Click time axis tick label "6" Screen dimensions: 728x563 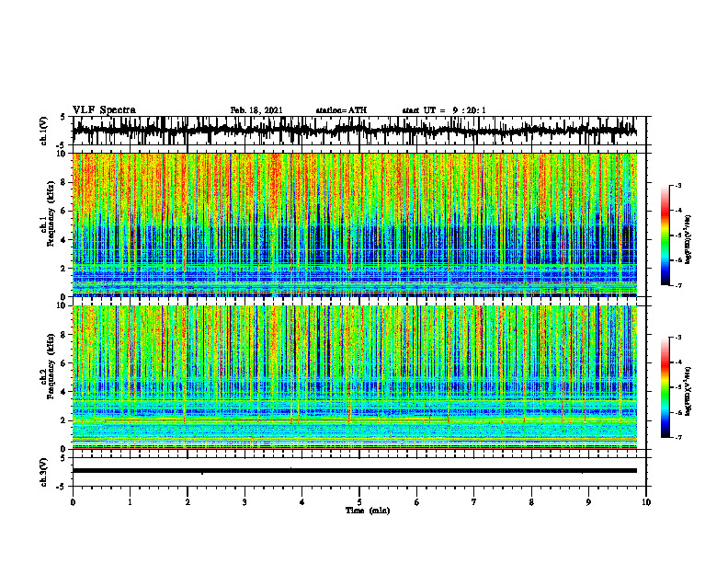click(417, 502)
